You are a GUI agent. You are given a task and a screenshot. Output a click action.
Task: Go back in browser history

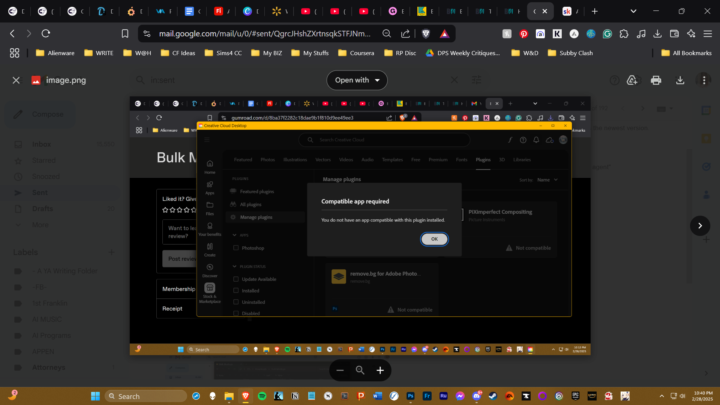(12, 34)
